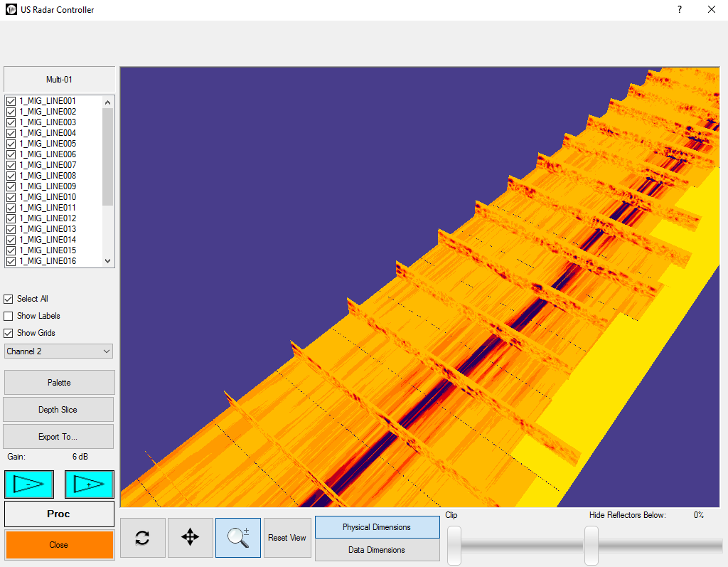Open the Channel 2 dropdown
This screenshot has width=728, height=567.
pyautogui.click(x=58, y=351)
